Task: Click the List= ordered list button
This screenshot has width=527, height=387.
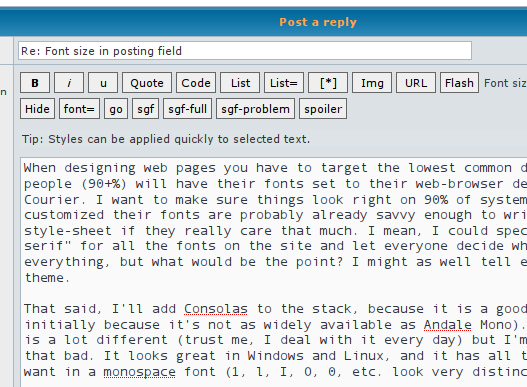Action: 284,83
